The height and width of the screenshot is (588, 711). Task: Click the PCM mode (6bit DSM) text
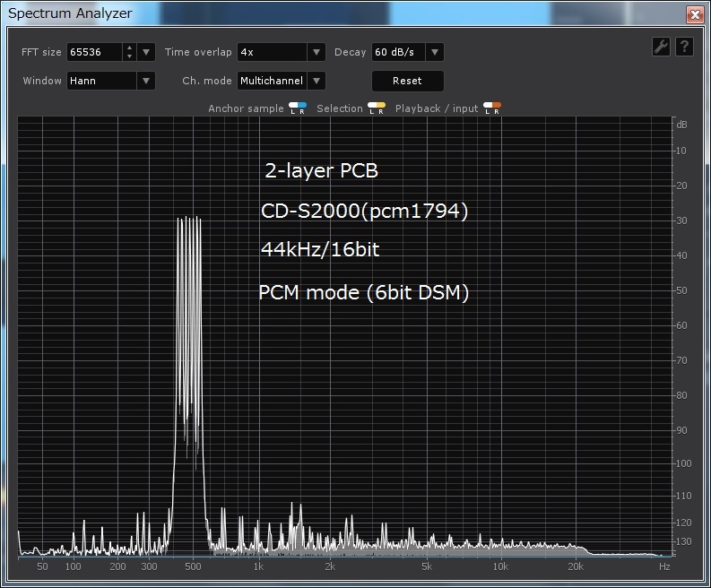point(364,292)
